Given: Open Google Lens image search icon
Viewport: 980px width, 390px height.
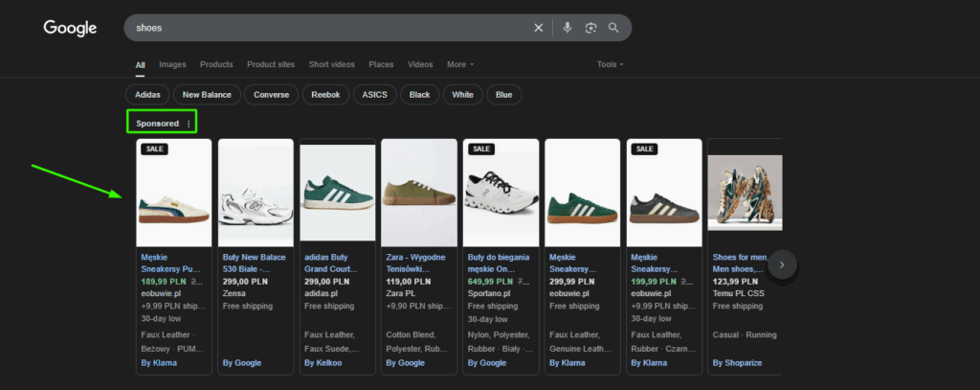Looking at the screenshot, I should (590, 28).
